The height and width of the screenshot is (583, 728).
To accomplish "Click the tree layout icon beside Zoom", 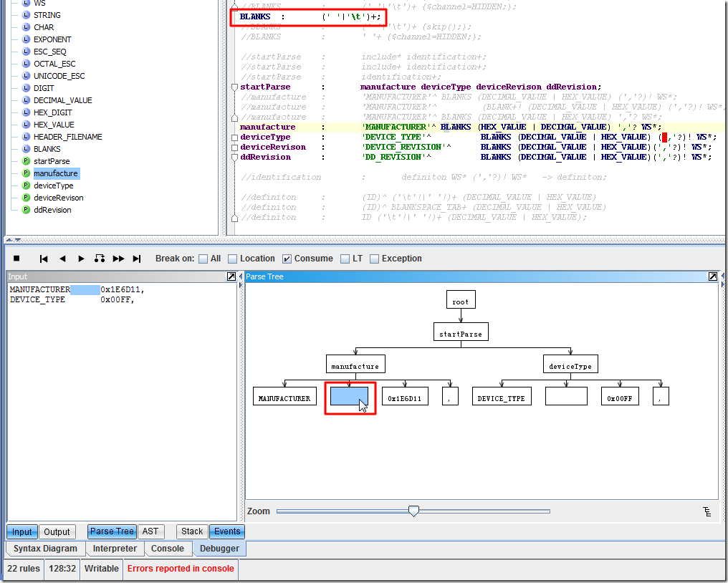I will coord(707,511).
